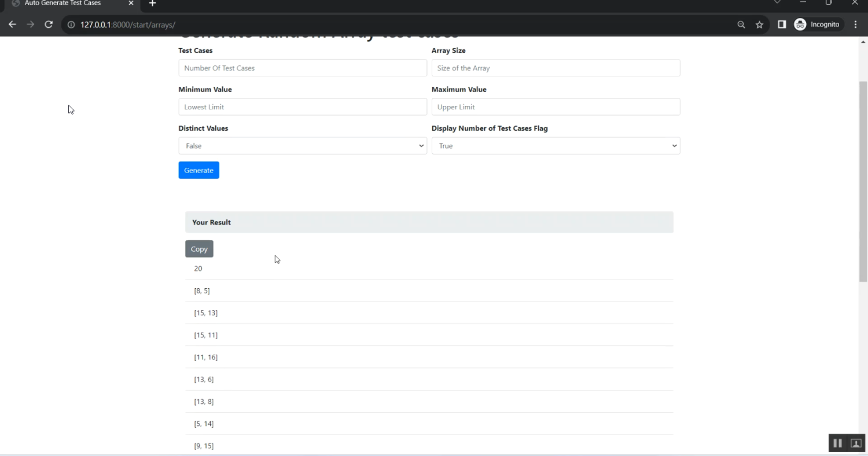Viewport: 868px width, 456px height.
Task: Expand the Distinct Values dropdown
Action: (302, 146)
